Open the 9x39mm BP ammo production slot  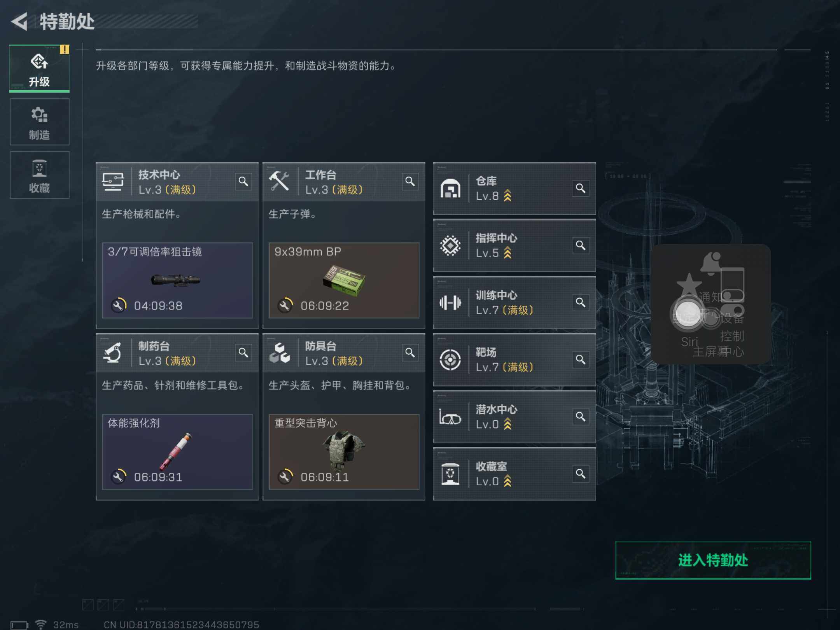point(344,280)
